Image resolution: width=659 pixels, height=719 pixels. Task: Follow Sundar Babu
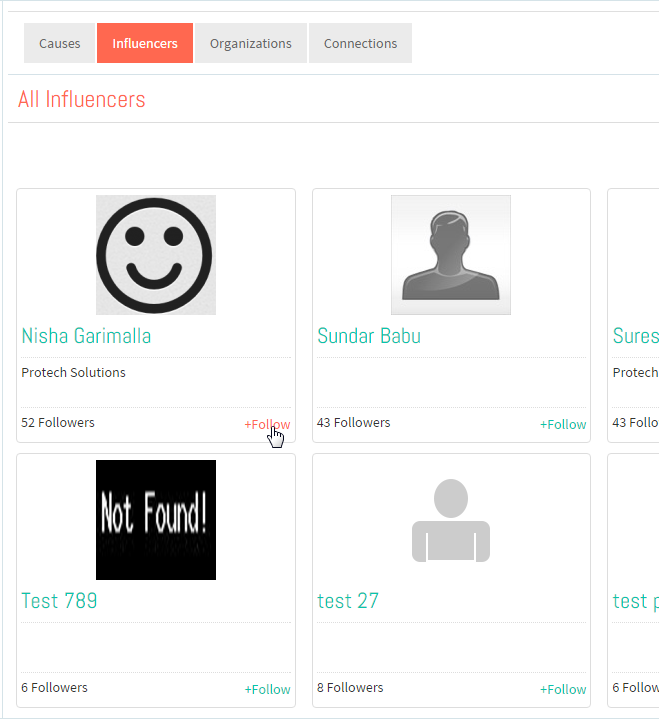click(x=563, y=424)
